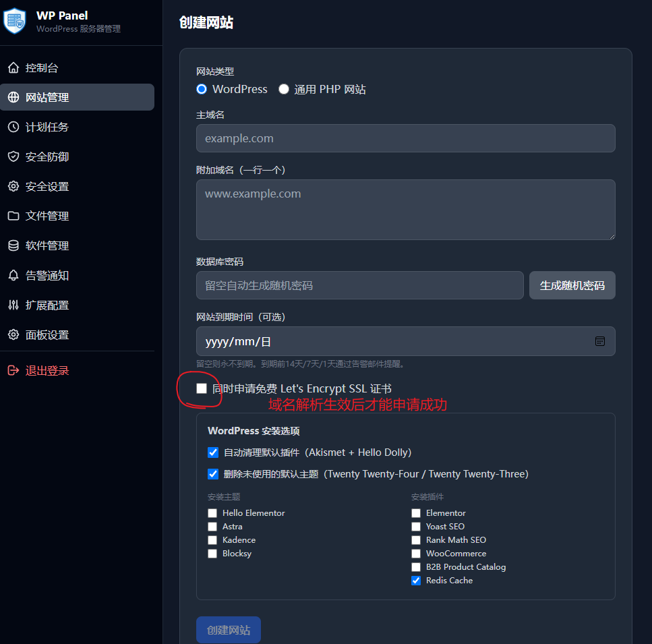Screen dimensions: 652x644
Task: Check the Astra theme
Action: pyautogui.click(x=212, y=527)
